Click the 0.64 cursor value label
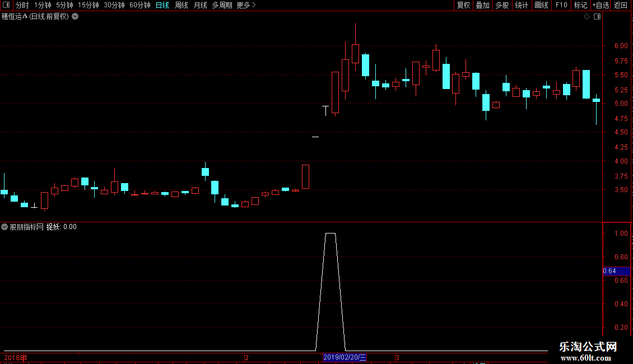This screenshot has height=364, width=633. [616, 271]
